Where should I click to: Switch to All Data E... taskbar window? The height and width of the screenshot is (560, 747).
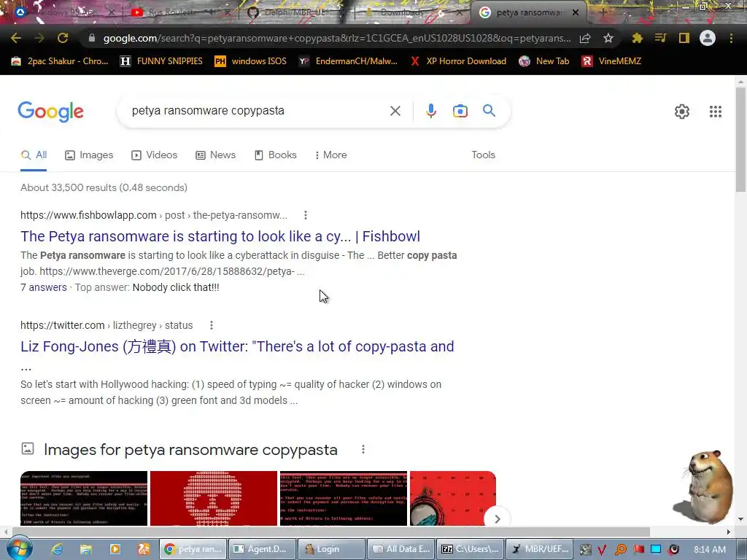click(401, 550)
